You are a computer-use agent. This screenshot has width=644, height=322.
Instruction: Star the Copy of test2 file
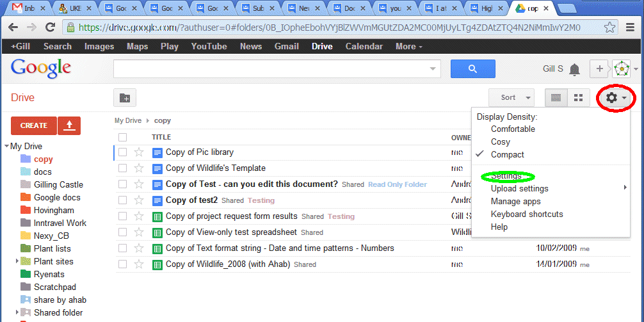(x=139, y=200)
